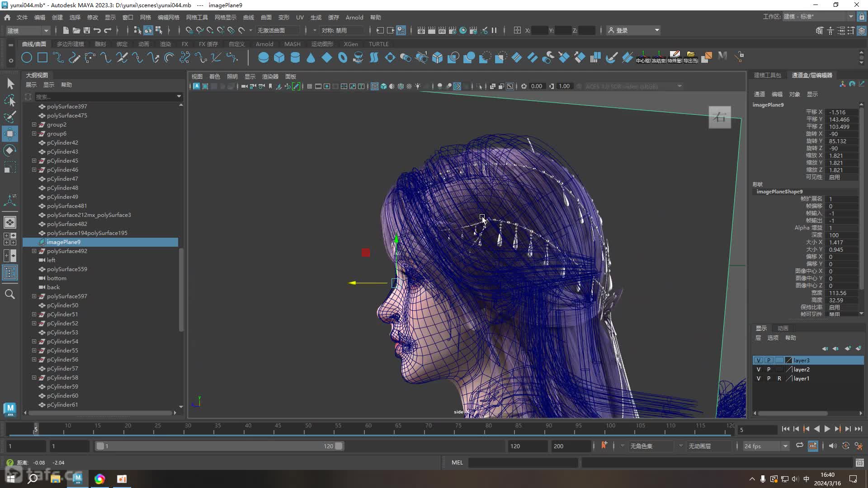Toggle reference R state of layer1
The height and width of the screenshot is (488, 868).
(779, 378)
